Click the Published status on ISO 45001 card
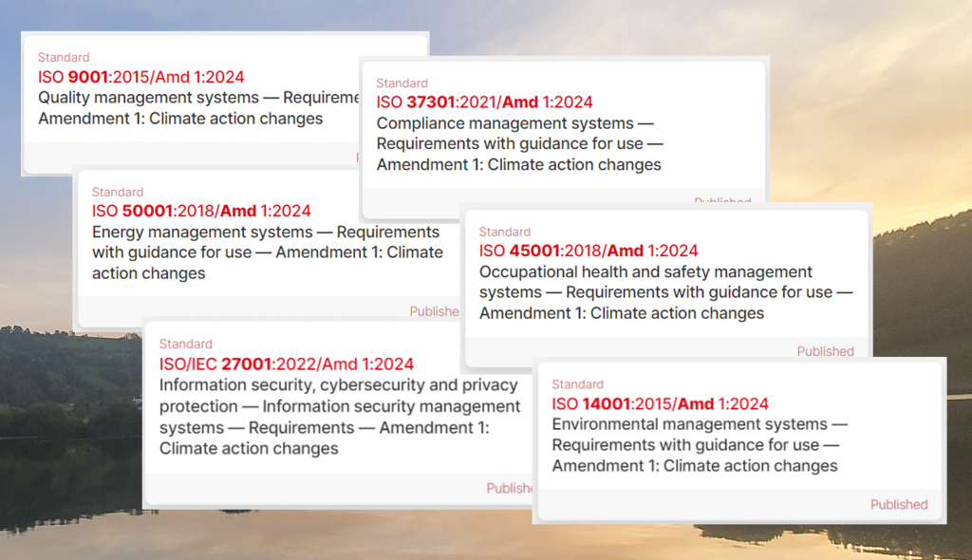 click(x=824, y=351)
